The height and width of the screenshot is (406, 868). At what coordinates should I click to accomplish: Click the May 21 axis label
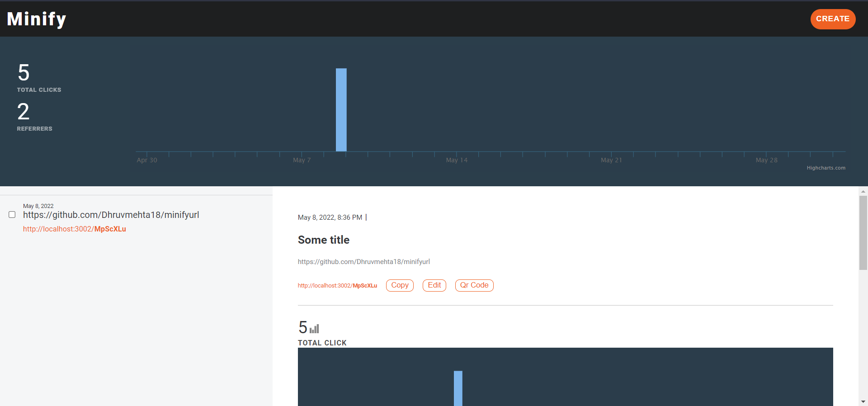click(611, 160)
